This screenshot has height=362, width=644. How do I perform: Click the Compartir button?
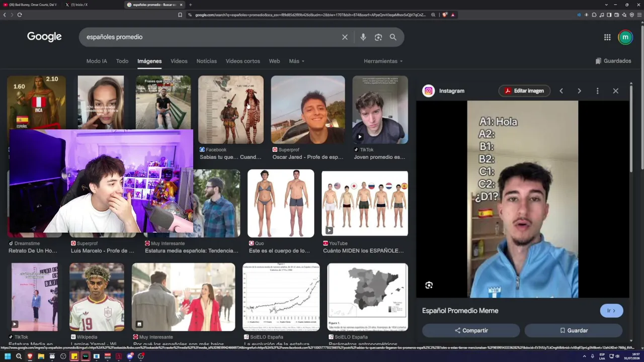coord(471,330)
